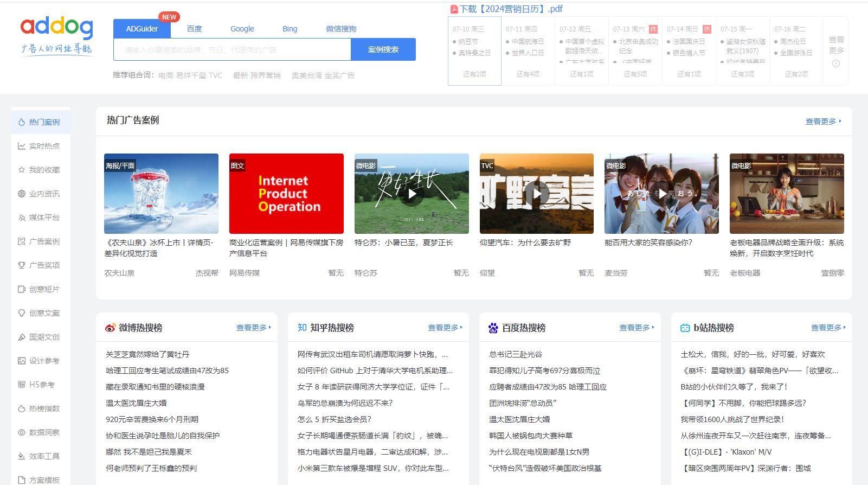
Task: Open the Internet Product Operation red thumbnail
Action: (x=286, y=194)
